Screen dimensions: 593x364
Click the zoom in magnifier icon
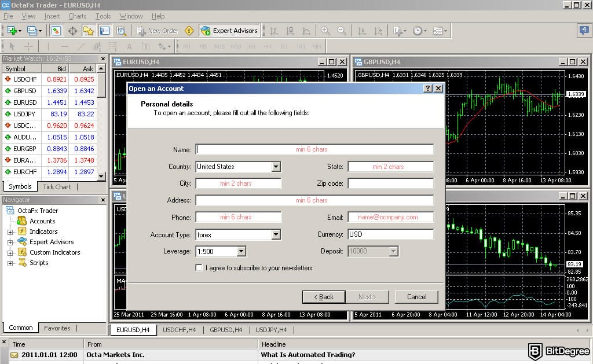coord(325,31)
